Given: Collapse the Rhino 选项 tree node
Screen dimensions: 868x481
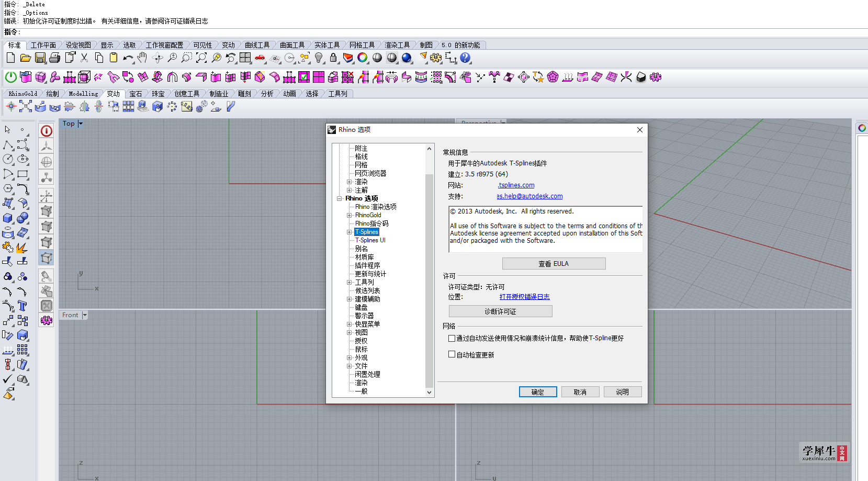Looking at the screenshot, I should (x=340, y=198).
